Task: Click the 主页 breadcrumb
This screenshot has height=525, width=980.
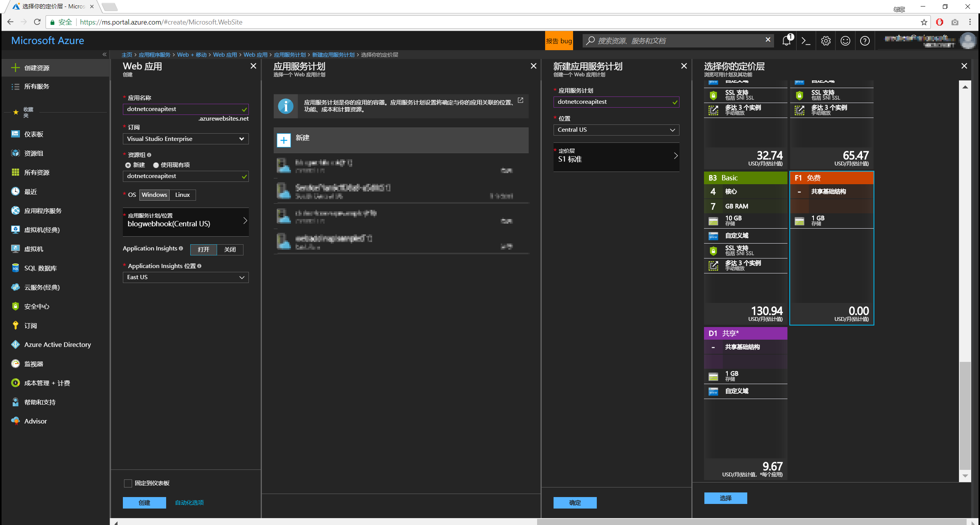Action: point(127,55)
